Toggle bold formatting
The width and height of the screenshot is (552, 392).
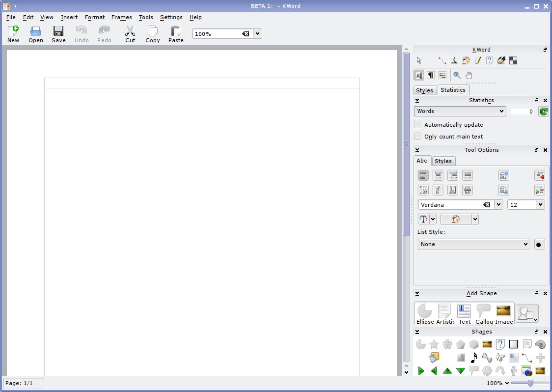click(x=423, y=190)
